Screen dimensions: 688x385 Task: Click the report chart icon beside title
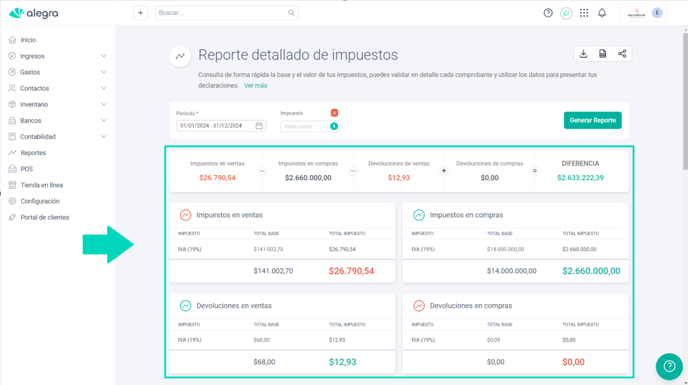click(x=180, y=56)
